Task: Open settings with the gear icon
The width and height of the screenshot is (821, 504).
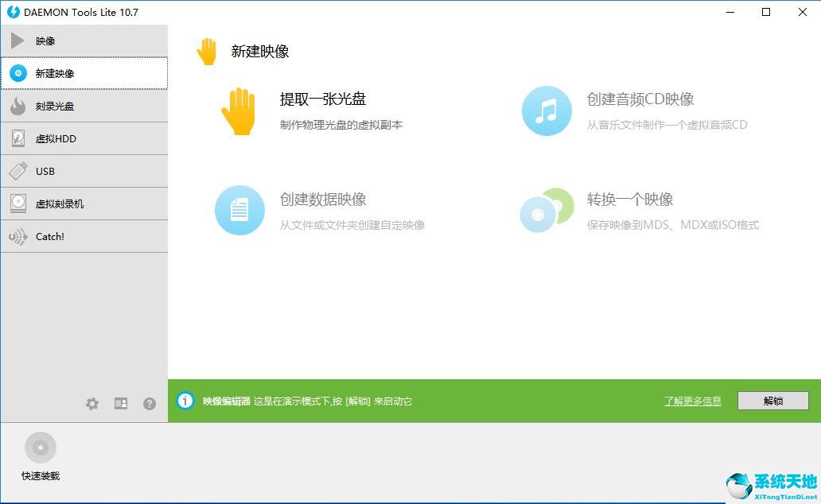Action: [92, 404]
